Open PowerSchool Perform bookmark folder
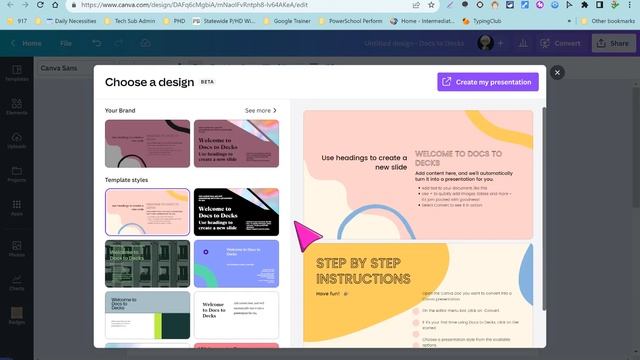This screenshot has height=360, width=640. [x=350, y=21]
